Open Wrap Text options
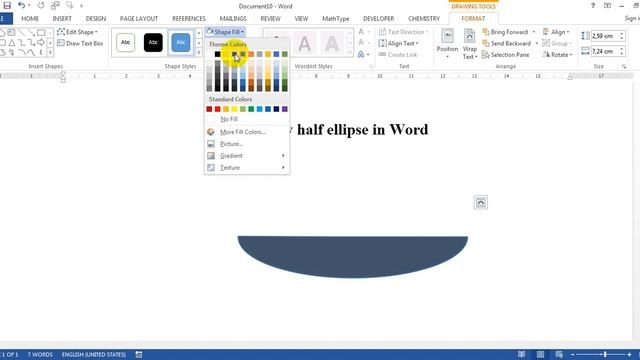640x360 pixels. click(470, 44)
